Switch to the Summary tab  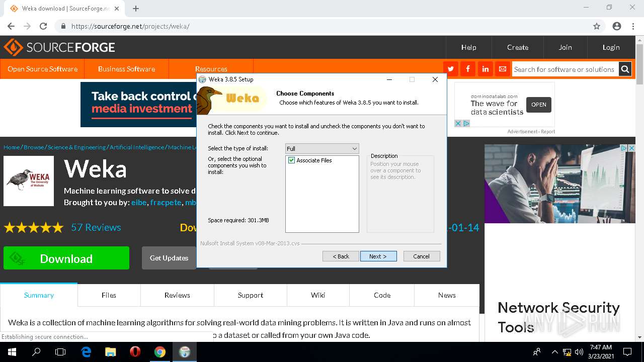(39, 295)
